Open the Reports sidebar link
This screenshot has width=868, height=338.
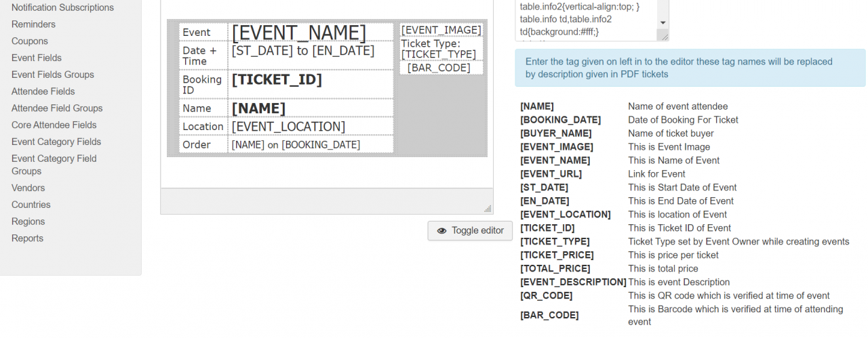(27, 238)
